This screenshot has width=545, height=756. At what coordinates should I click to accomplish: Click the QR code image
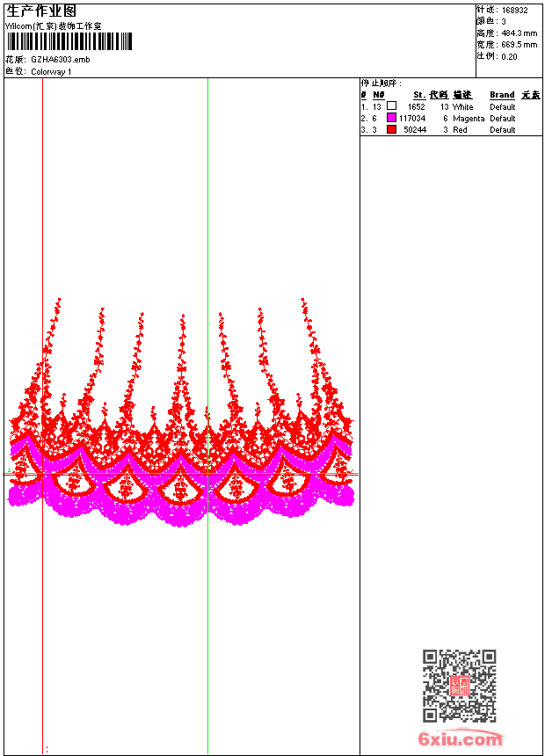coord(460,686)
